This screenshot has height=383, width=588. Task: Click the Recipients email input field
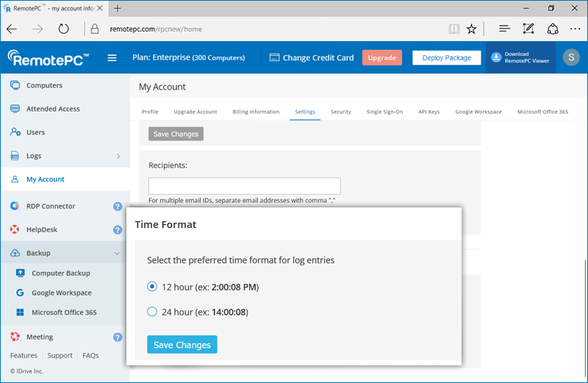(x=244, y=186)
